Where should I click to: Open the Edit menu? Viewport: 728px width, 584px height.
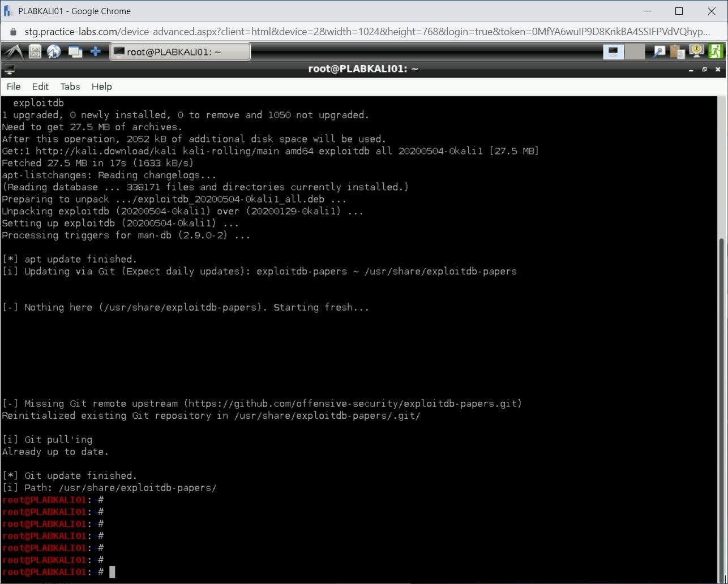(x=40, y=87)
